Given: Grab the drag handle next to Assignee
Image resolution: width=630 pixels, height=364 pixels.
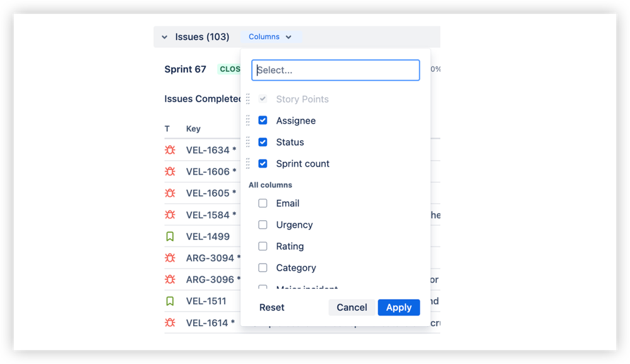Looking at the screenshot, I should (248, 120).
